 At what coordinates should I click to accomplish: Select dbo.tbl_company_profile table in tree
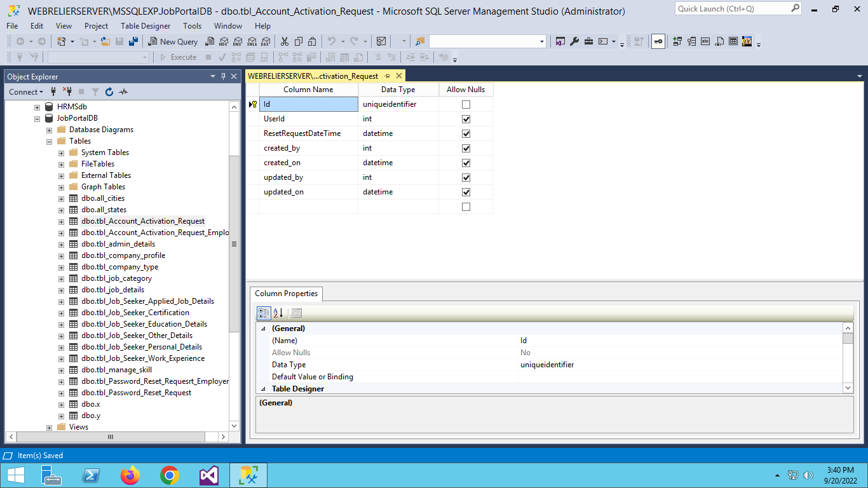pyautogui.click(x=123, y=255)
